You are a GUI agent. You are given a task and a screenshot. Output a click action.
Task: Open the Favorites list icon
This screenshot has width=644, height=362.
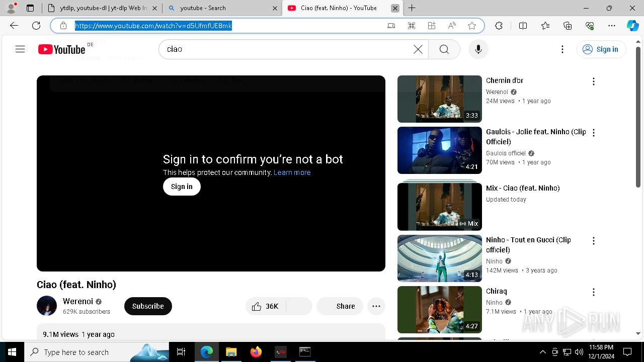[x=545, y=26]
